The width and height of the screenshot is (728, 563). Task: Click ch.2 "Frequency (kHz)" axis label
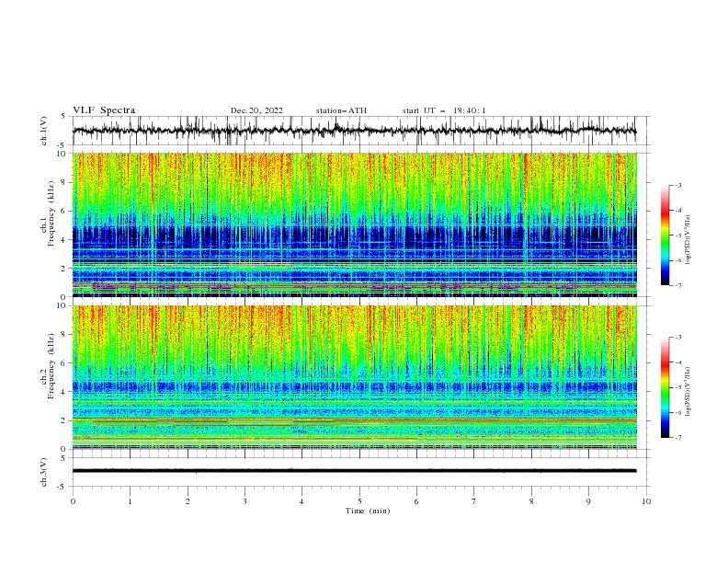click(x=51, y=365)
